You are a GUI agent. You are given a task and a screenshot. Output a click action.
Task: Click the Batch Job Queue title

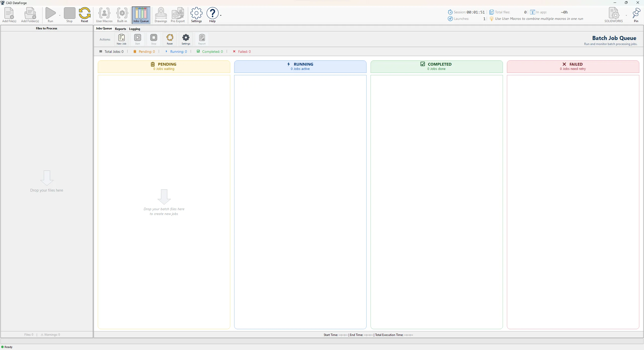(614, 38)
